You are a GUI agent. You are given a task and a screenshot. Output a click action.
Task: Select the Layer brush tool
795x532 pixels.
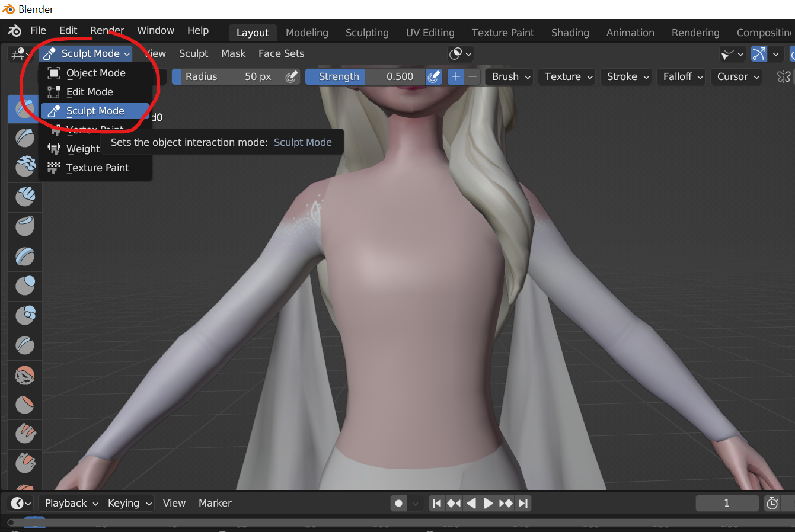tap(24, 257)
